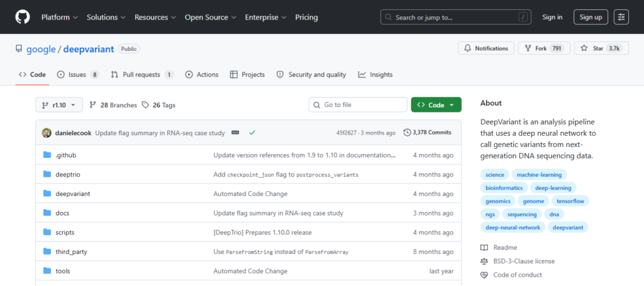The width and height of the screenshot is (644, 286).
Task: Switch to the Code tab
Action: click(x=33, y=75)
